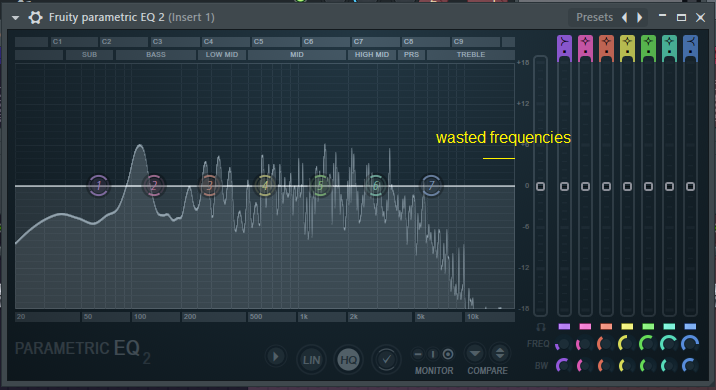Open the detailed settings gear icon
Screen dimensions: 716x390
pos(35,18)
